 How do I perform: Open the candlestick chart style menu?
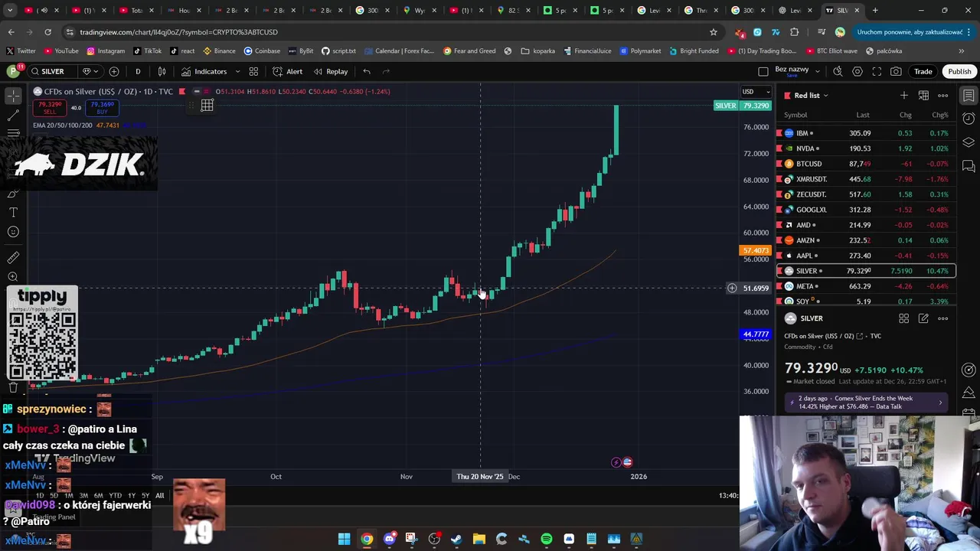pos(162,71)
